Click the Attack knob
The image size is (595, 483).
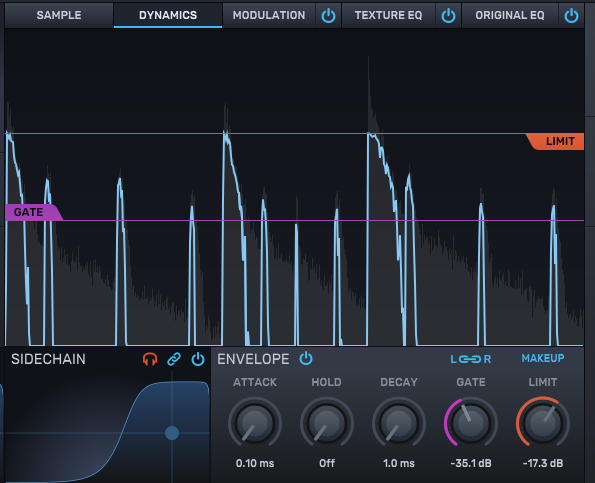coord(255,422)
